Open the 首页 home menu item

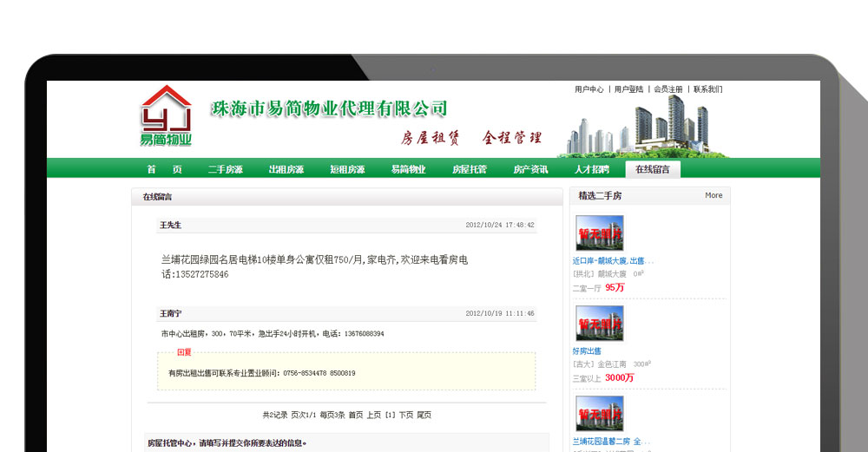pyautogui.click(x=164, y=169)
